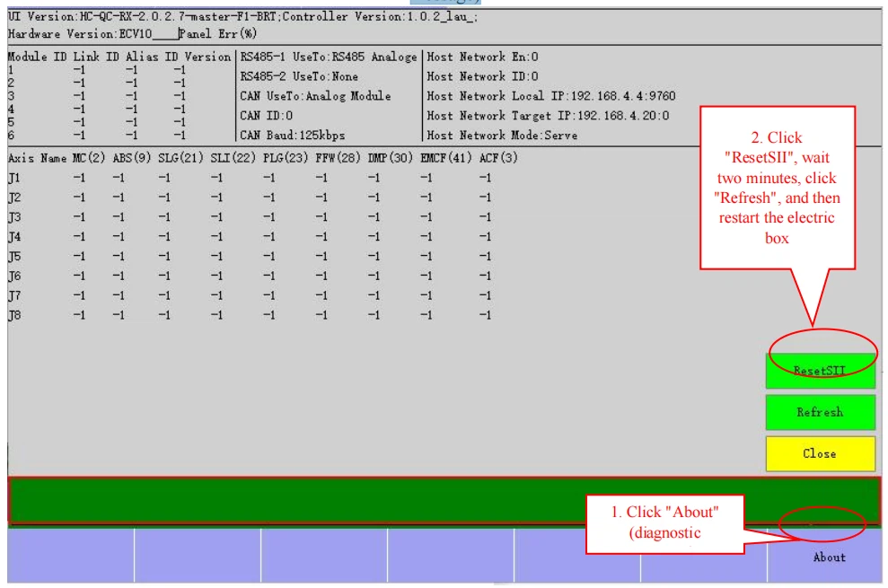
Task: Click the RS485-1 UseTo setting text
Action: [x=329, y=57]
